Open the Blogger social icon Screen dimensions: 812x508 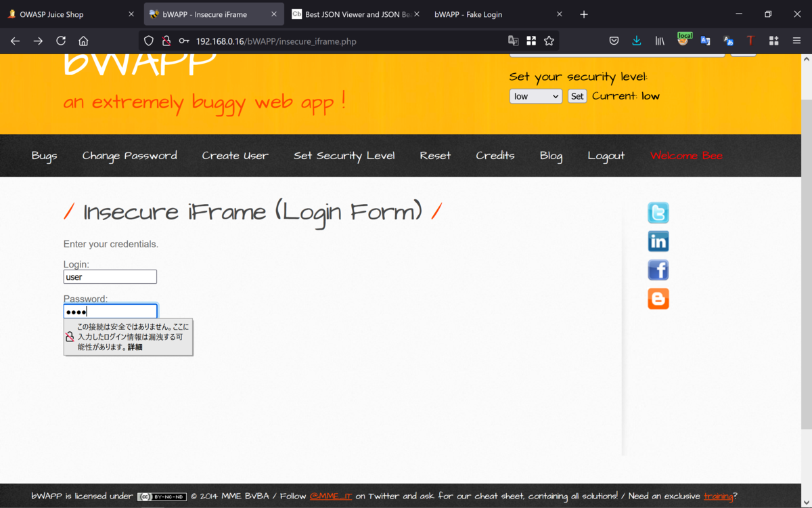(658, 298)
